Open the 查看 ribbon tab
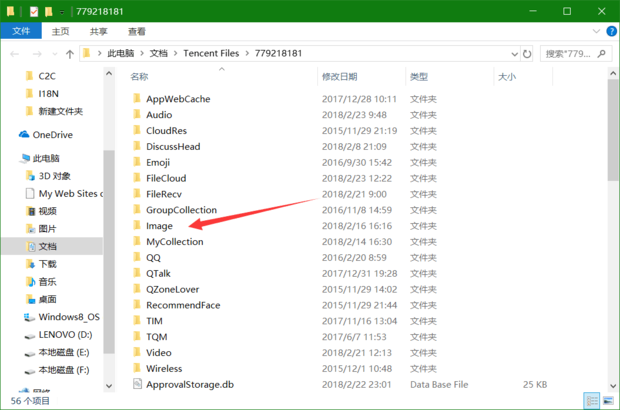The width and height of the screenshot is (620, 410). click(137, 31)
